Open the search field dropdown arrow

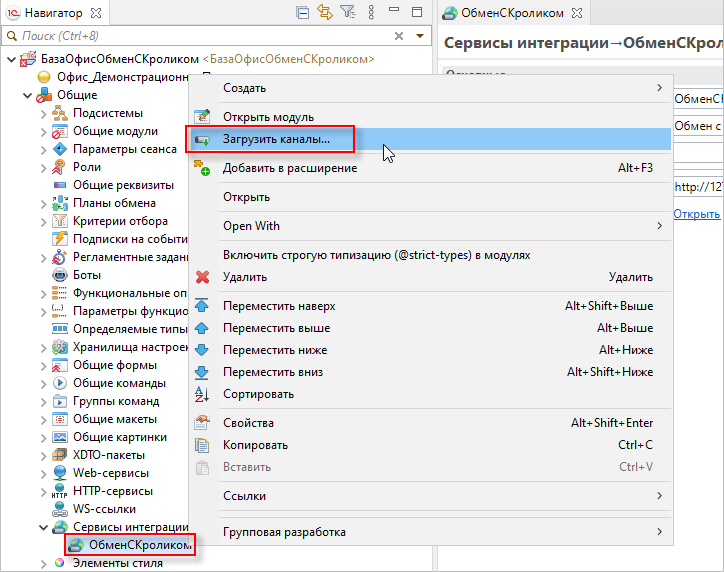pos(420,36)
